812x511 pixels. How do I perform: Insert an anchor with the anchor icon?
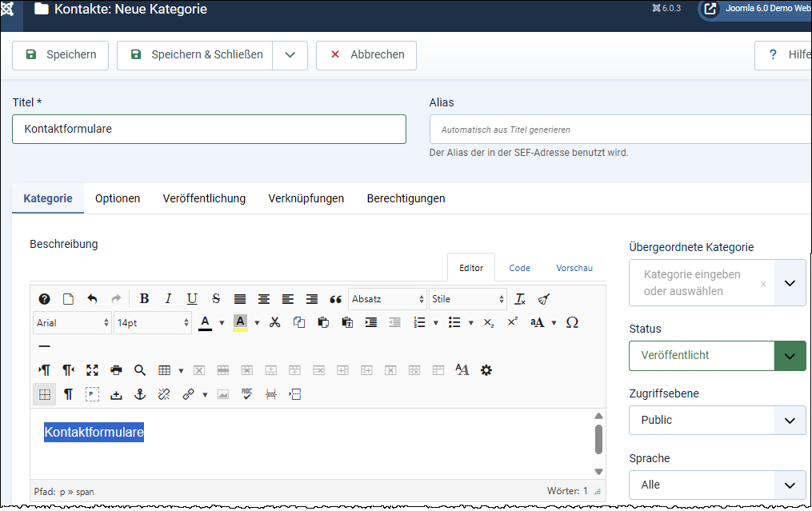point(140,394)
